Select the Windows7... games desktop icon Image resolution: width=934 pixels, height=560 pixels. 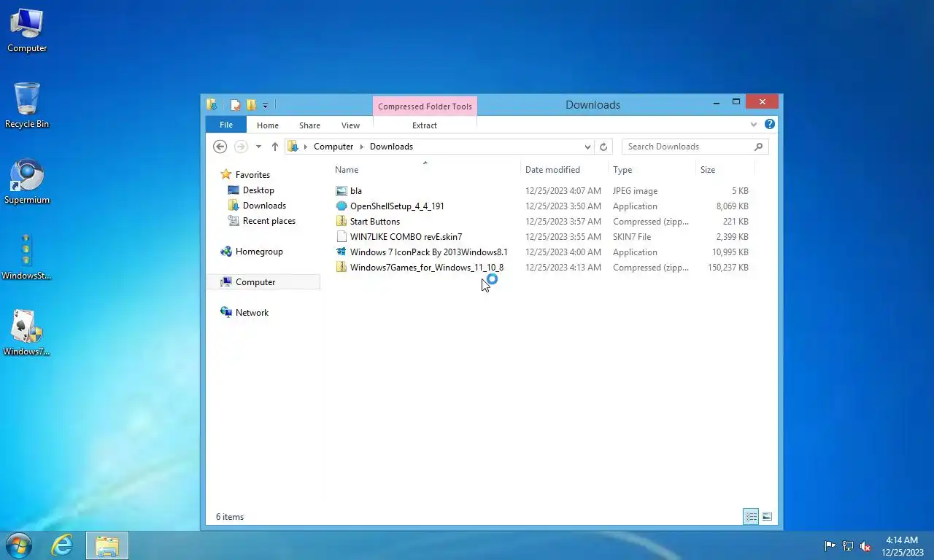tap(27, 334)
